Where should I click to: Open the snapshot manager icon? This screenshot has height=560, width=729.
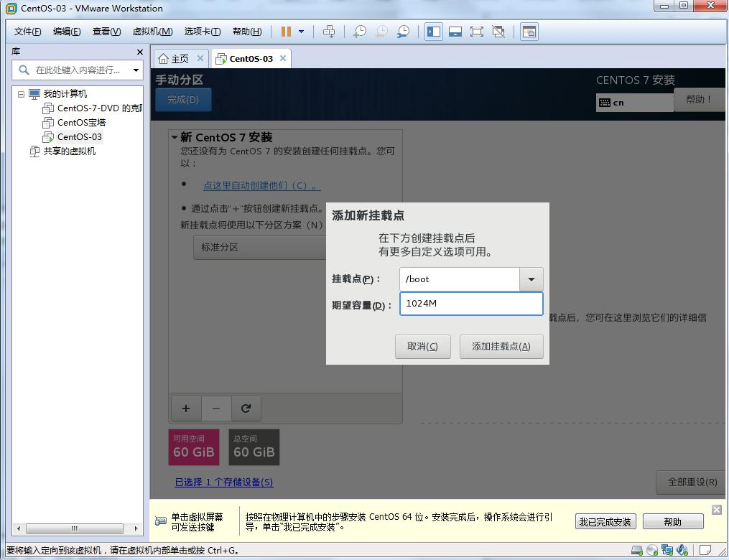point(403,32)
